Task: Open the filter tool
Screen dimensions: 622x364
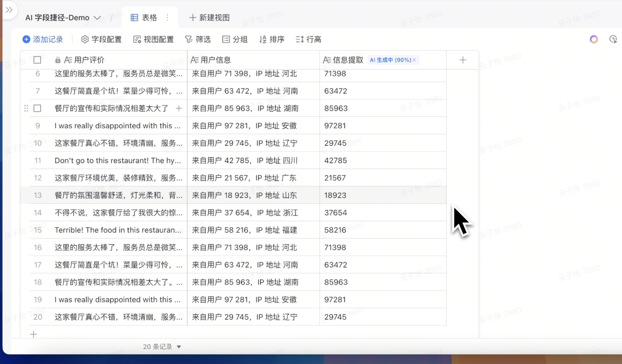Action: (198, 40)
